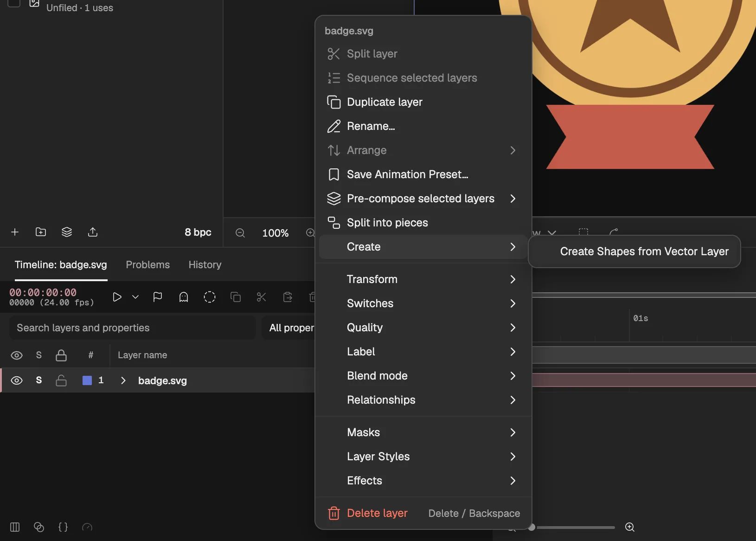The height and width of the screenshot is (541, 756).
Task: Open the play options dropdown arrow
Action: click(x=135, y=297)
